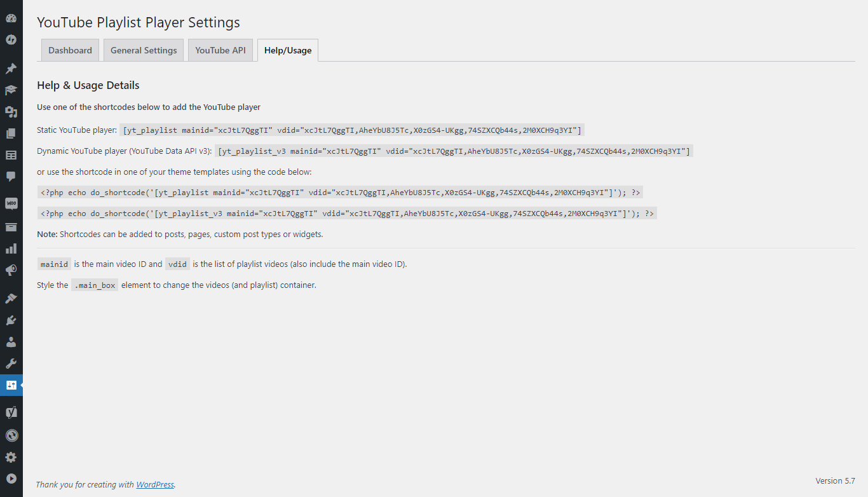Open Analytics bar chart icon
Viewport: 868px width, 497px height.
11,248
